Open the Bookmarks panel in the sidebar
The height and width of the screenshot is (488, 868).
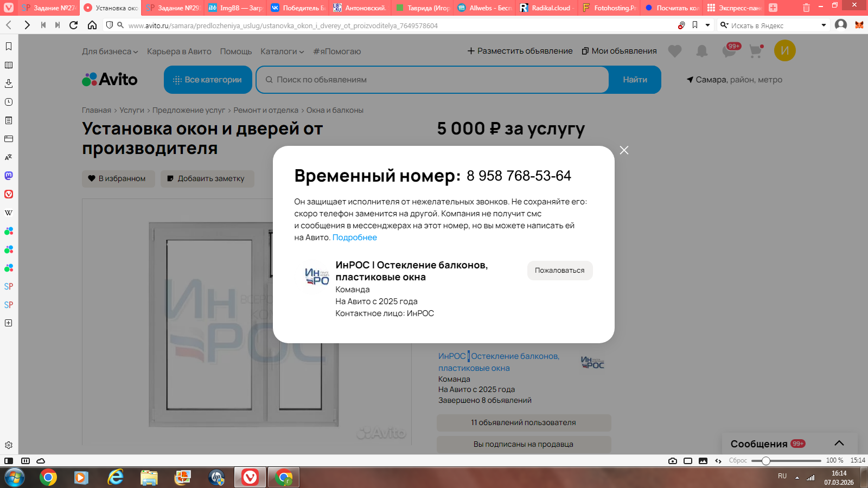point(9,47)
